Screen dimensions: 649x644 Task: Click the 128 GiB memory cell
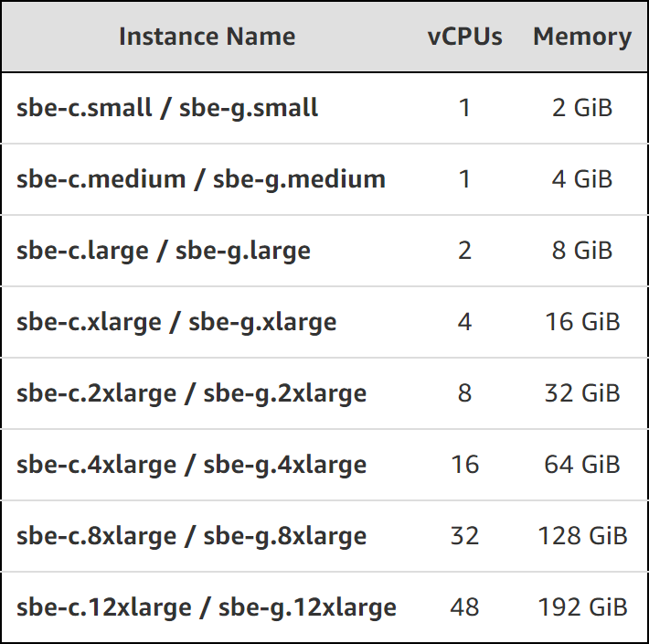582,536
